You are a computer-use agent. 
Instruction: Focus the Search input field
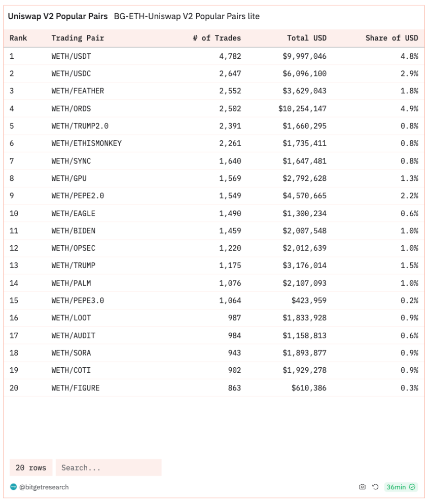point(109,468)
